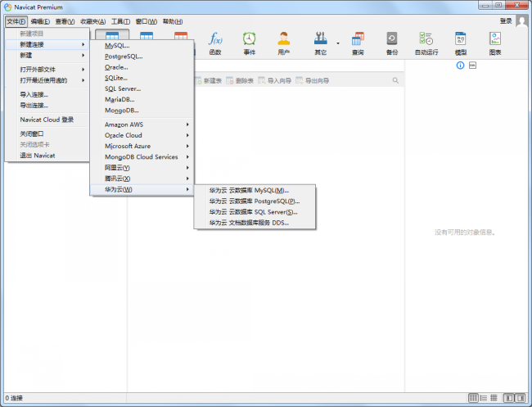Select 华为云 云数据库 PostgreSQL(P)...
Viewport: 532px width, 407px height.
(255, 201)
